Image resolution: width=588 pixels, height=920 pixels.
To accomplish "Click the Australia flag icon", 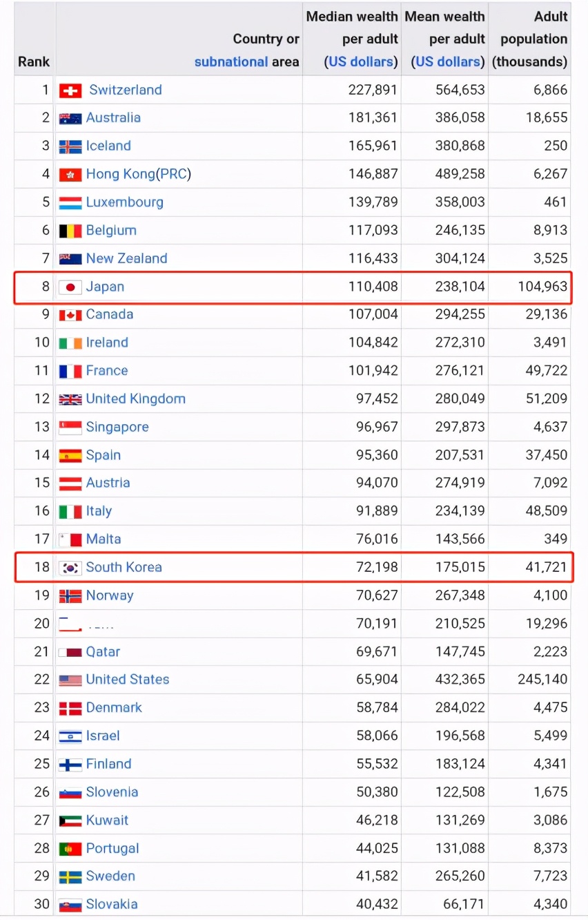I will coord(70,119).
